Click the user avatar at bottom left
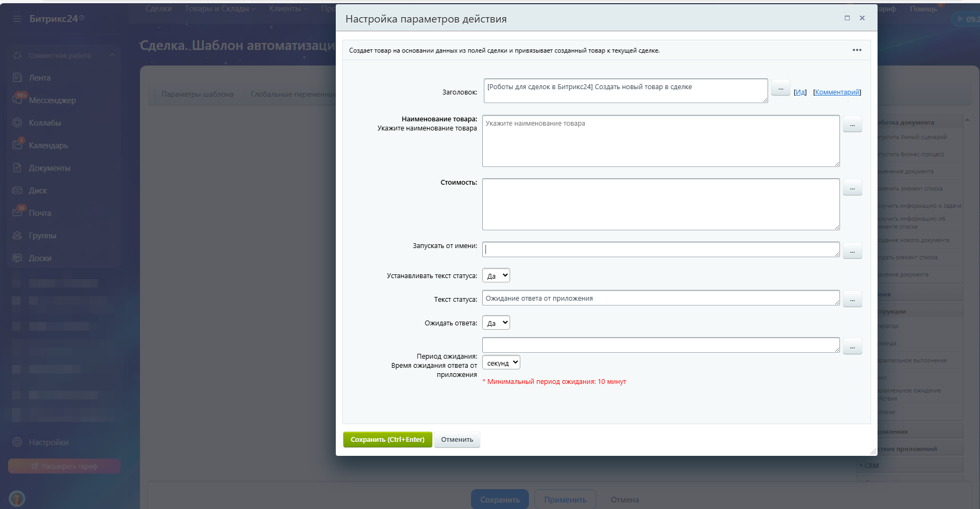980x509 pixels. [x=17, y=498]
